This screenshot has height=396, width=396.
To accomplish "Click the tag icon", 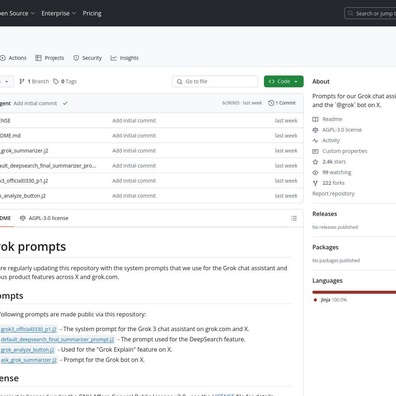I will [x=56, y=81].
